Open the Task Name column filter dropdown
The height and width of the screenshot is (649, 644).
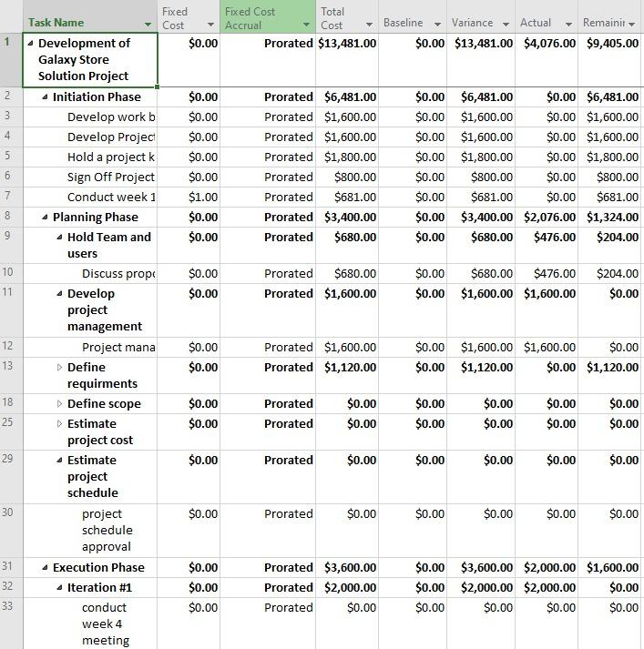[148, 25]
